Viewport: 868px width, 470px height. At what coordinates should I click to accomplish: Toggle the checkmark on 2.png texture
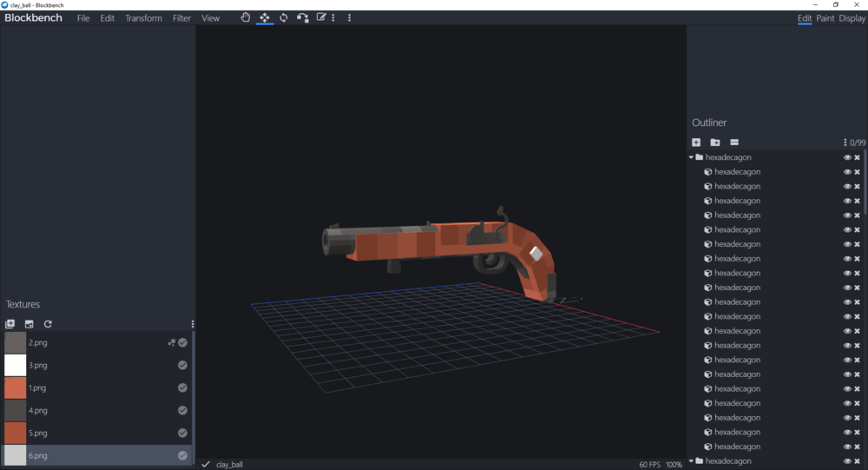pos(183,343)
